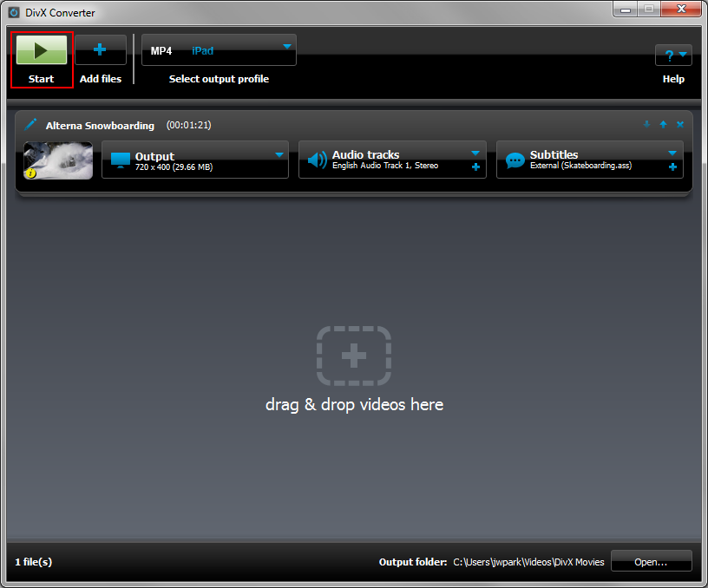708x588 pixels.
Task: Click the pencil icon to rename Alterna Snowboarding
Action: [30, 125]
